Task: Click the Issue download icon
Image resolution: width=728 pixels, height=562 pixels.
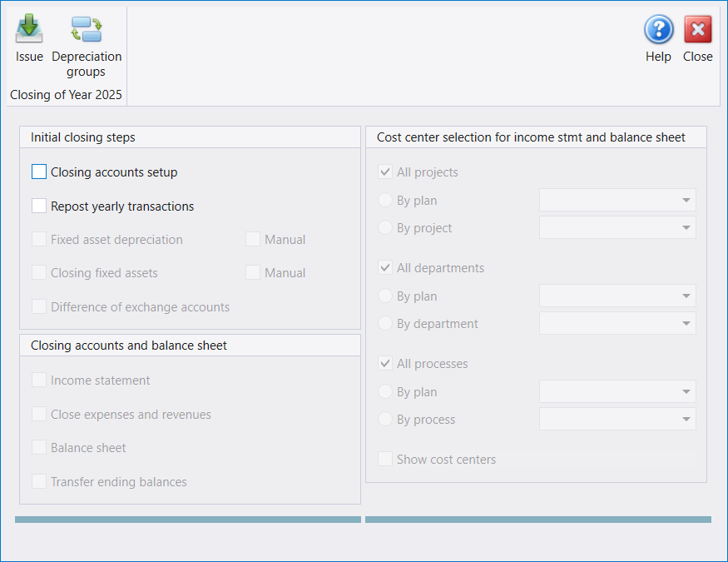Action: [29, 29]
